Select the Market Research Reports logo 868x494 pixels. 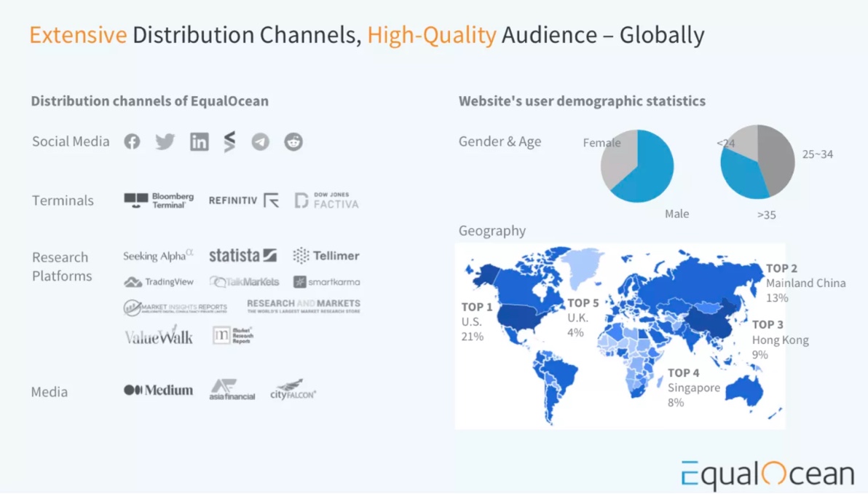tap(233, 335)
